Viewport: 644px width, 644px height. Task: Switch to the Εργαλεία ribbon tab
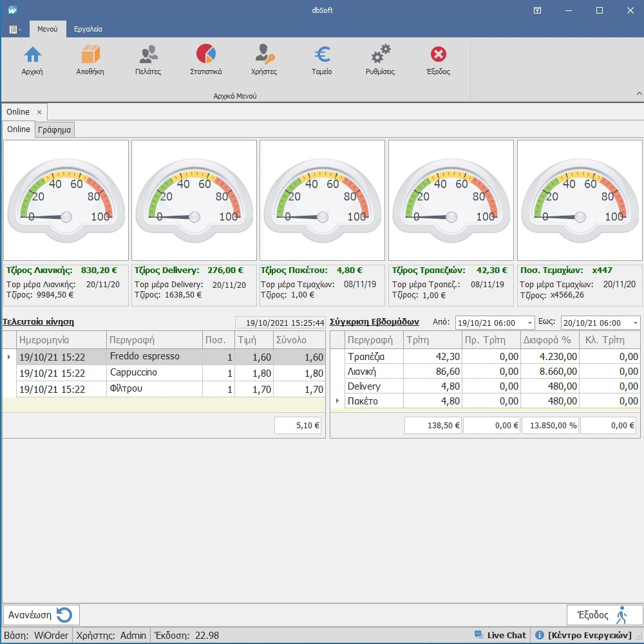(88, 30)
